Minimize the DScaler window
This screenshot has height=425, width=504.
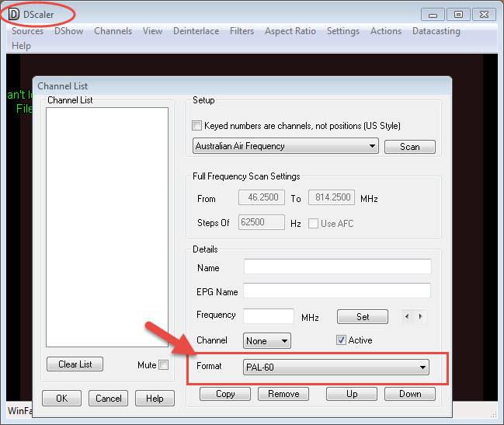tap(433, 15)
